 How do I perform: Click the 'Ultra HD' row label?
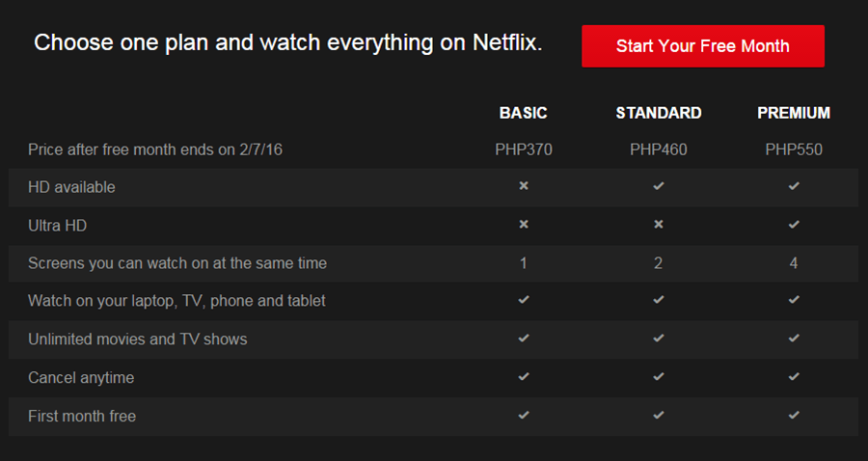click(x=58, y=225)
